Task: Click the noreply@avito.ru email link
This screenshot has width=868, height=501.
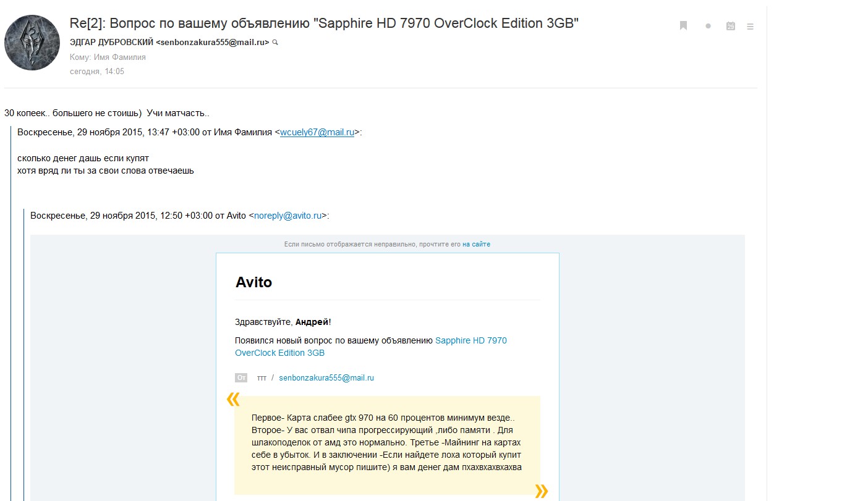Action: [287, 216]
